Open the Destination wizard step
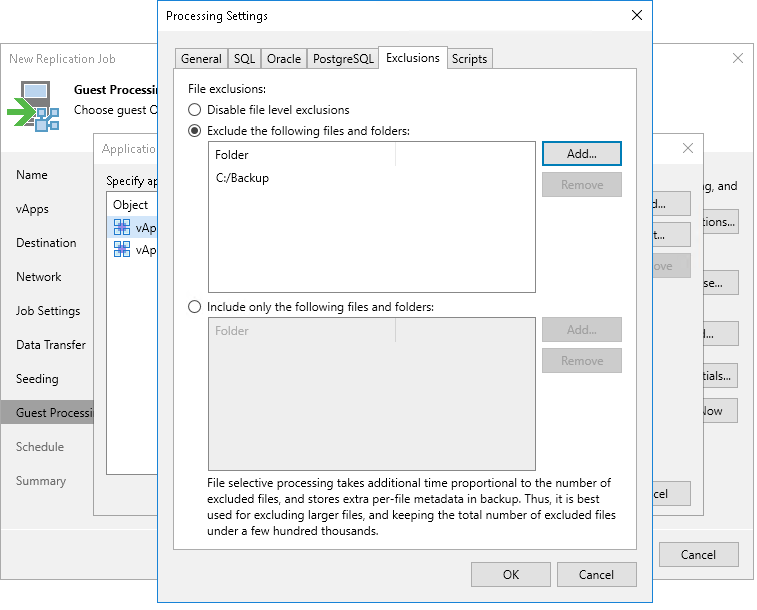Viewport: 757px width, 610px height. click(x=46, y=243)
